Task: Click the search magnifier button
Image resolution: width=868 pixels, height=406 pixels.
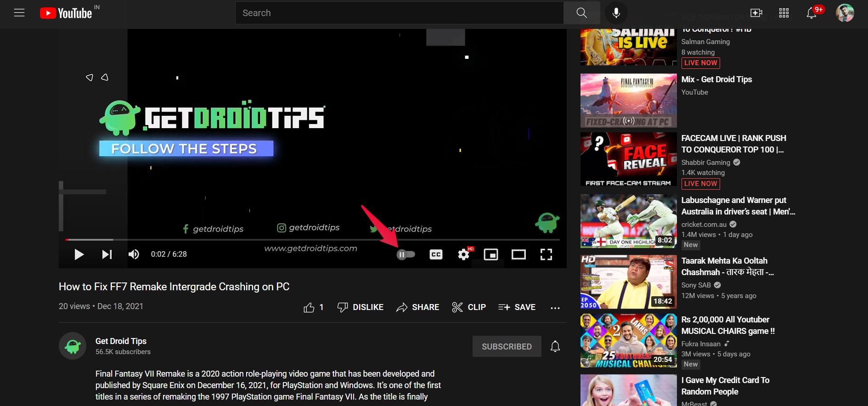Action: (x=582, y=13)
